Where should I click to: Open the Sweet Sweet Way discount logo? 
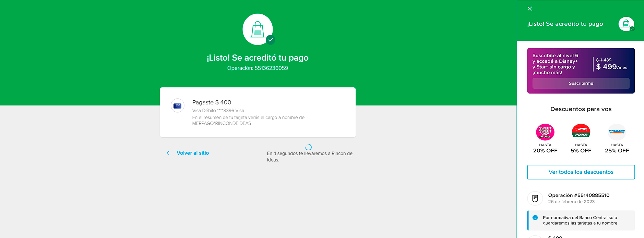[545, 132]
